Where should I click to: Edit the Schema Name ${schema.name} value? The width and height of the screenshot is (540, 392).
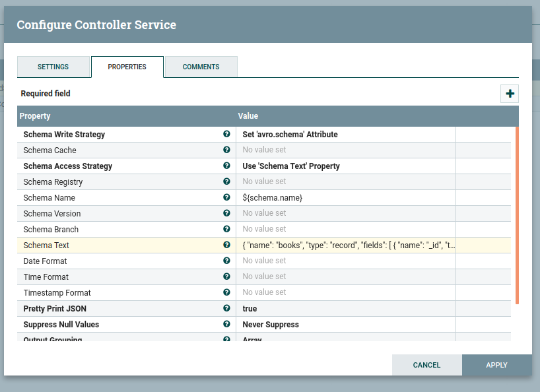click(345, 198)
